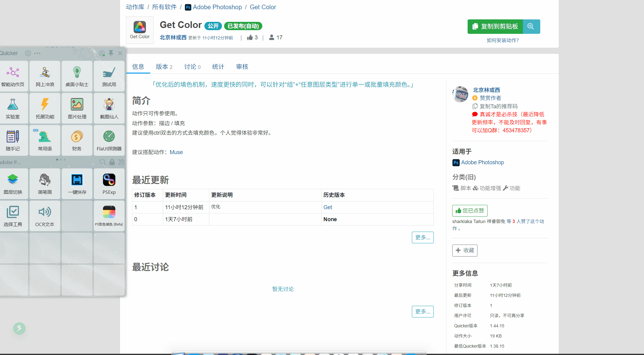
Task: Open the 桌面小贴士 action
Action: (x=77, y=76)
